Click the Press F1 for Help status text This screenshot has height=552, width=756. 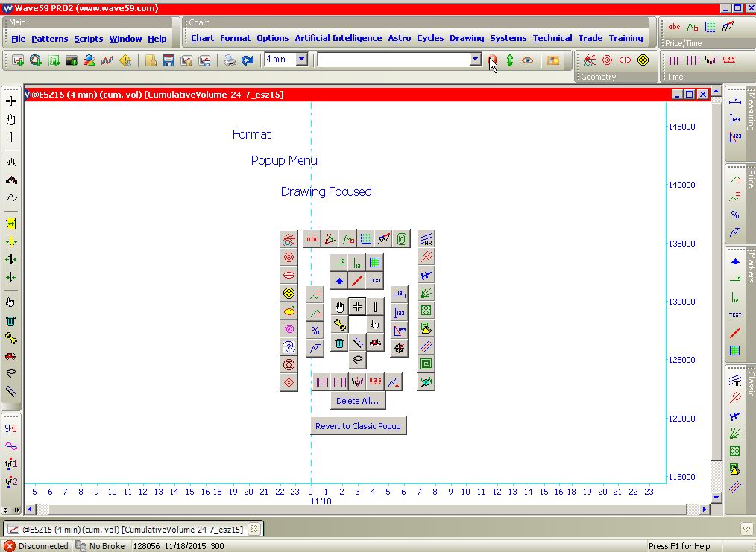tap(679, 546)
